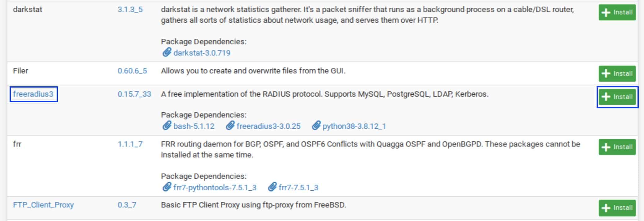Open darkstat version 3.1.3_5 link
The image size is (644, 221).
pos(130,10)
